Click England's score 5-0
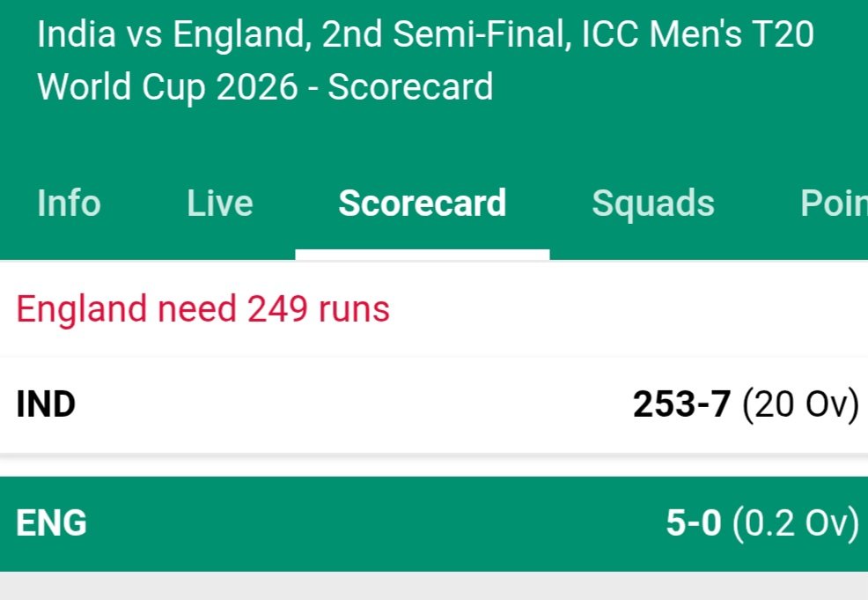Viewport: 868px width, 600px height. [x=694, y=523]
